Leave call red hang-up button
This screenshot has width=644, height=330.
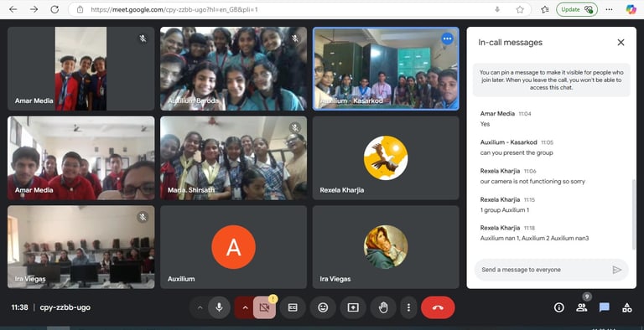point(438,307)
